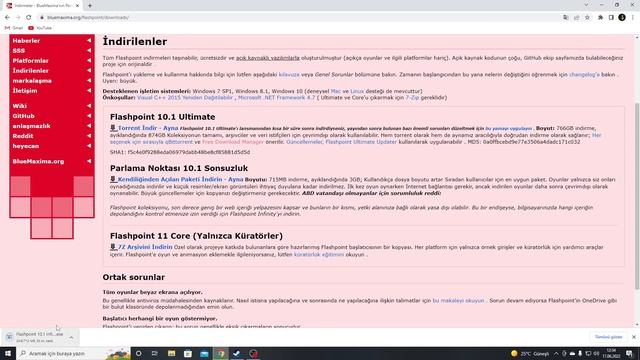Click the arrow beside BlueMaxima.org

(x=89, y=161)
